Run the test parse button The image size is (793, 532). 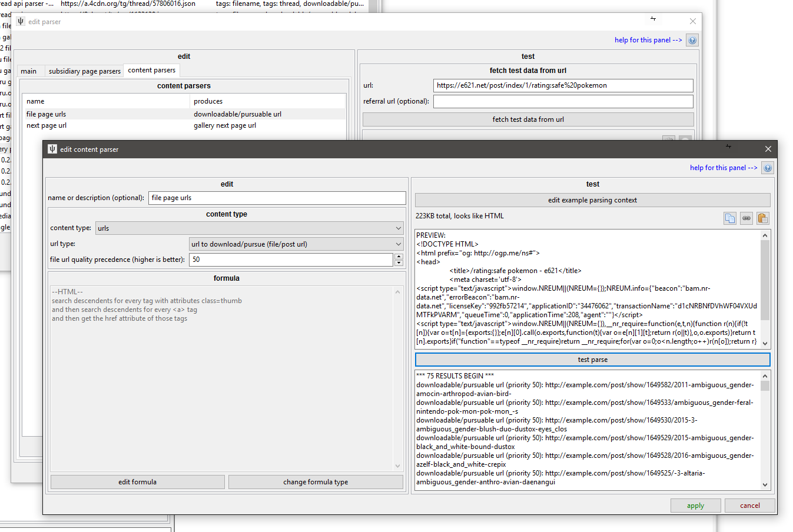pyautogui.click(x=592, y=360)
